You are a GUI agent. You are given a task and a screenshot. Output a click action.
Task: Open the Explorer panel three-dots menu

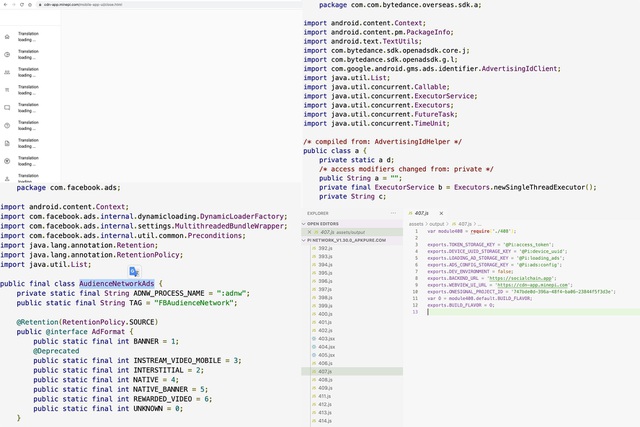pos(393,213)
